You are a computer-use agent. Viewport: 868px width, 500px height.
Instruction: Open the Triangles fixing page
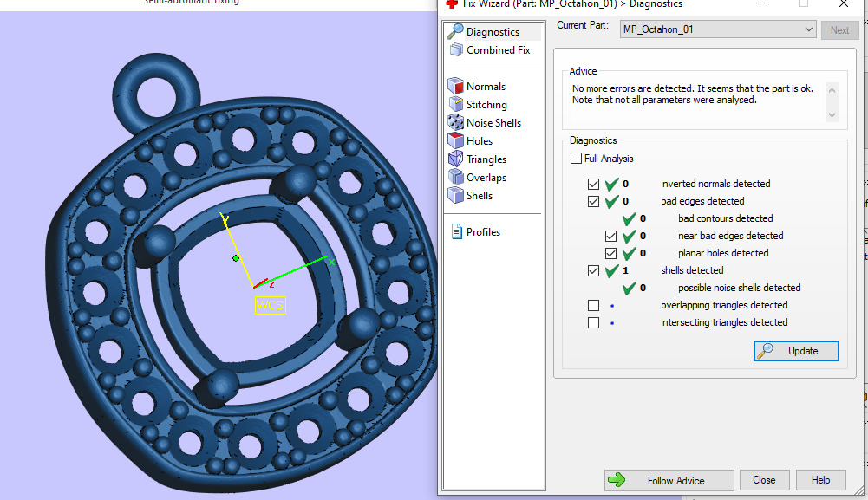(x=478, y=159)
